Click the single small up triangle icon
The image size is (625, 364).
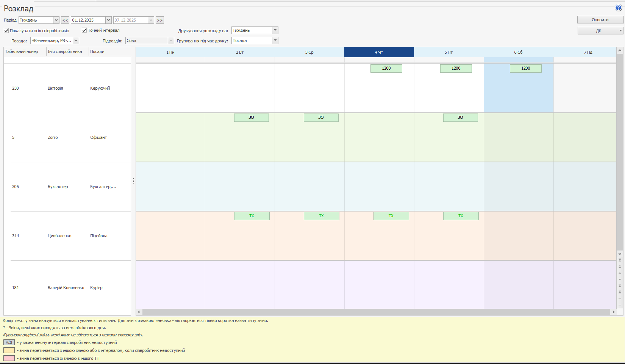point(620,273)
